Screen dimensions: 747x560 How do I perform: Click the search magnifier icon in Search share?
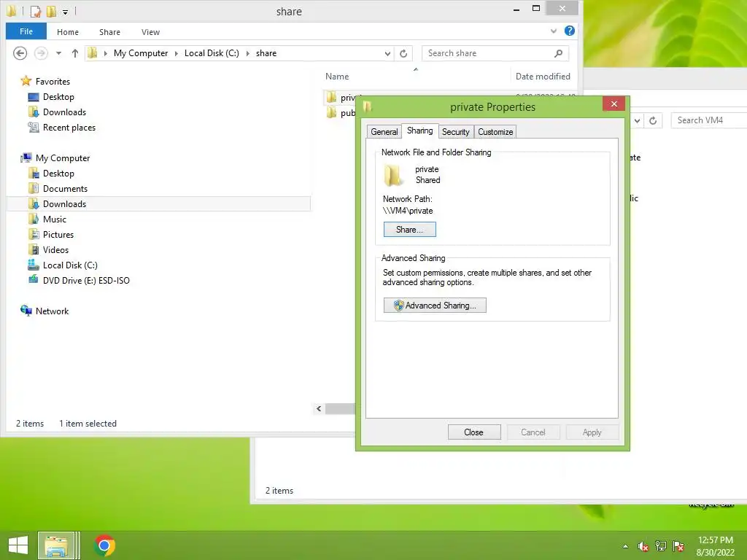coord(558,53)
